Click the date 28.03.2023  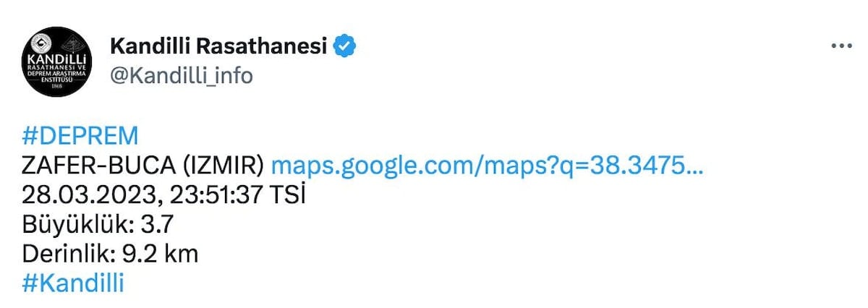coord(85,195)
